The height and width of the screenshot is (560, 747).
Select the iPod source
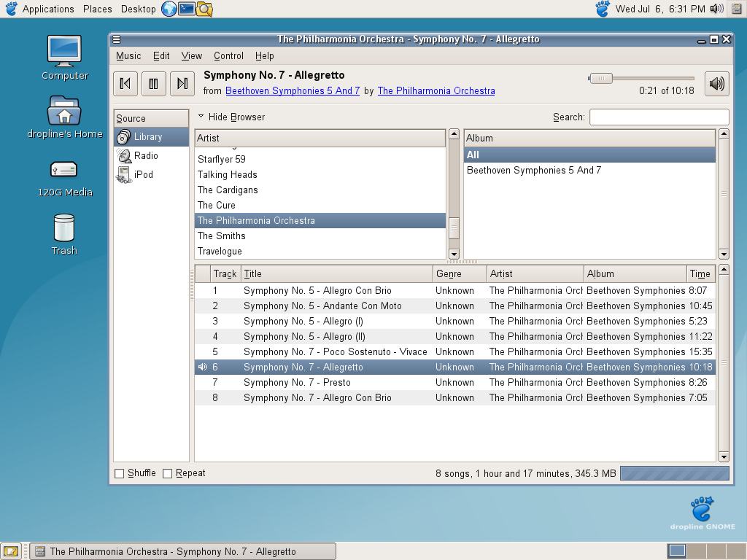click(x=143, y=174)
